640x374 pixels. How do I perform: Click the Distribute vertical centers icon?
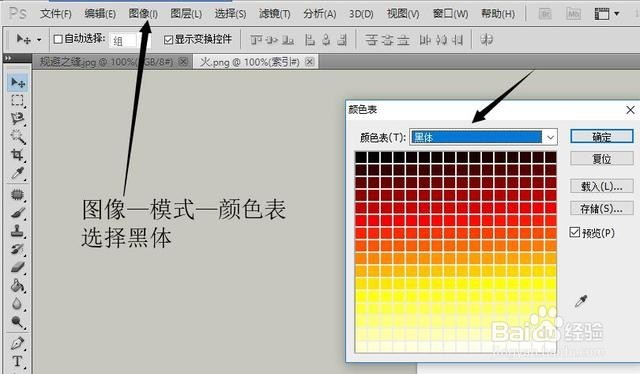(387, 40)
